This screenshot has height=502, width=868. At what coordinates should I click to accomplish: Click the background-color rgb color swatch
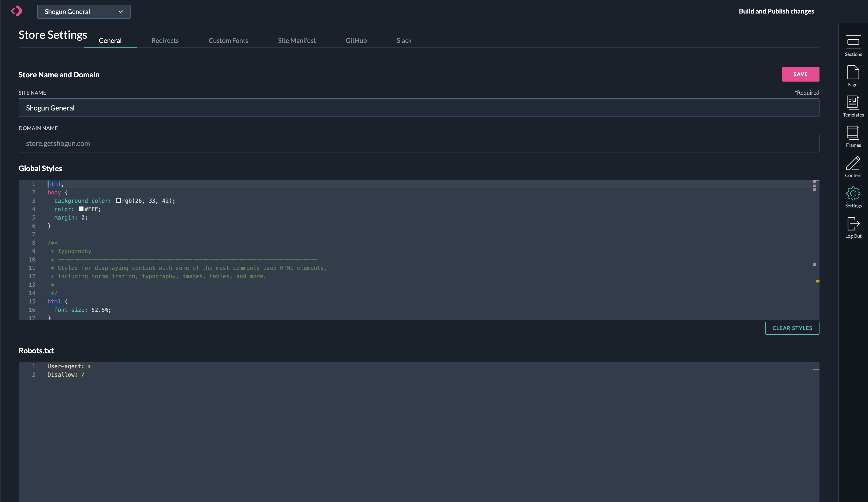point(118,200)
